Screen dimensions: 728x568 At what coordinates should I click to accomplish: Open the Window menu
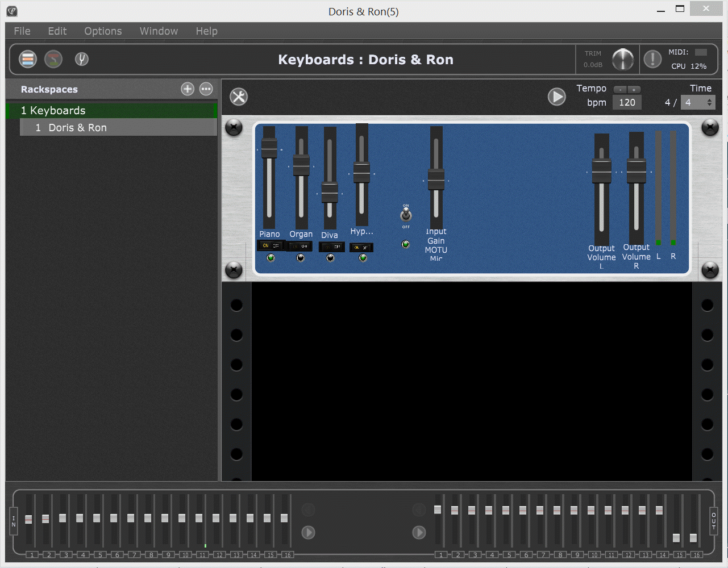pyautogui.click(x=158, y=31)
